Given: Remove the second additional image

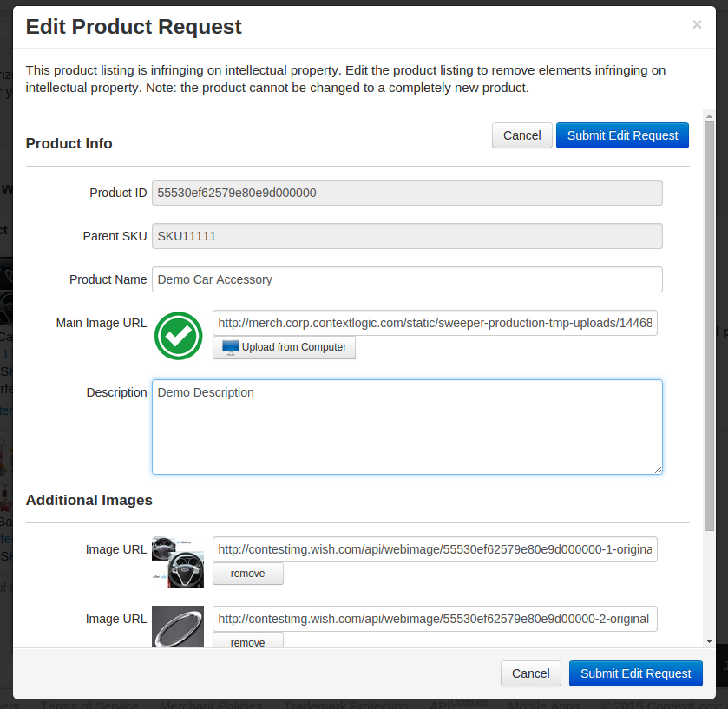Looking at the screenshot, I should pos(247,641).
